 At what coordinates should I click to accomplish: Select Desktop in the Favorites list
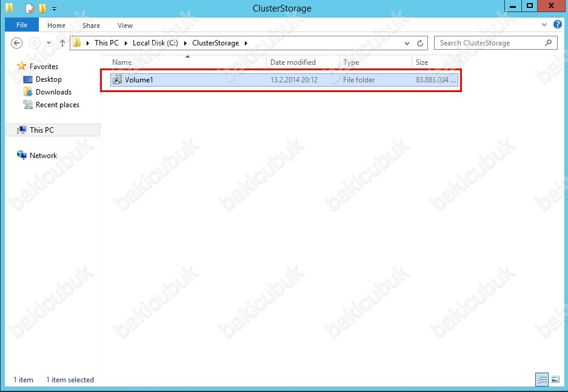pyautogui.click(x=48, y=79)
